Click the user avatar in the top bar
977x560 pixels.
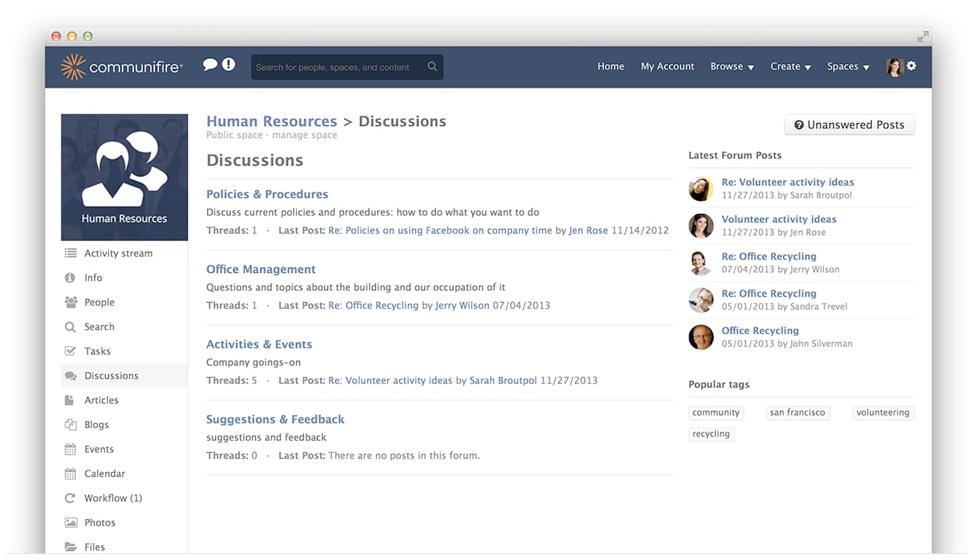[x=894, y=66]
